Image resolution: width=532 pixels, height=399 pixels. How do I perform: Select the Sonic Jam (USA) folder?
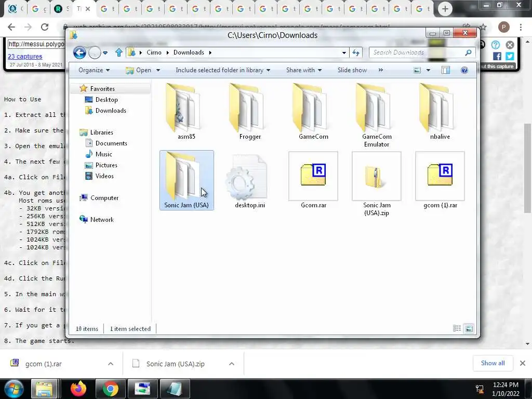[x=187, y=180]
